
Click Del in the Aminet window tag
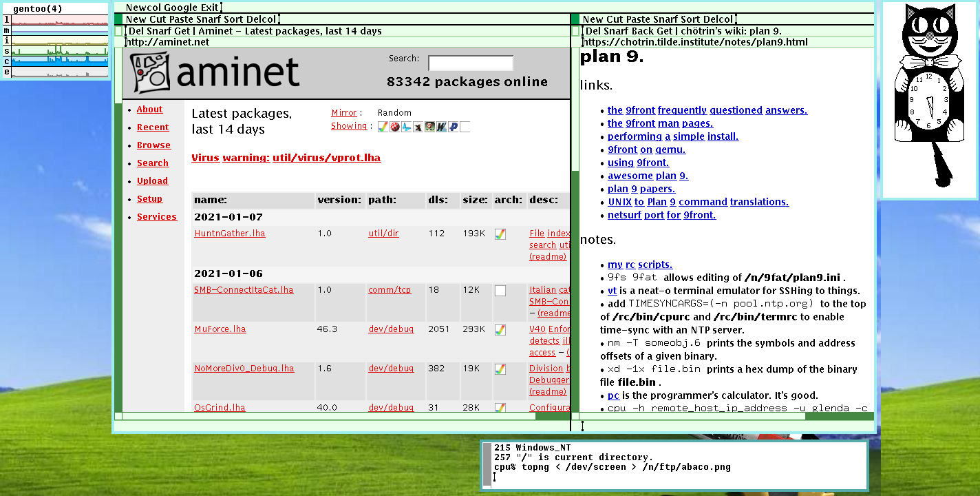pos(136,31)
